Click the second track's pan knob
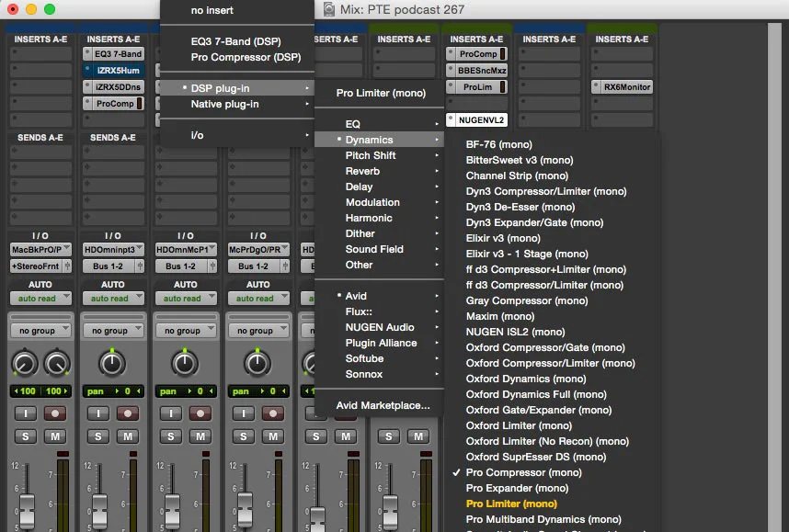 tap(112, 363)
